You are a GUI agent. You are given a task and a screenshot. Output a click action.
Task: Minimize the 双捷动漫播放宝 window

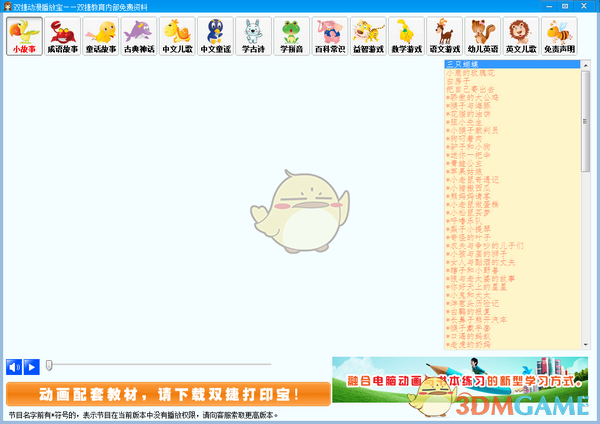click(549, 6)
